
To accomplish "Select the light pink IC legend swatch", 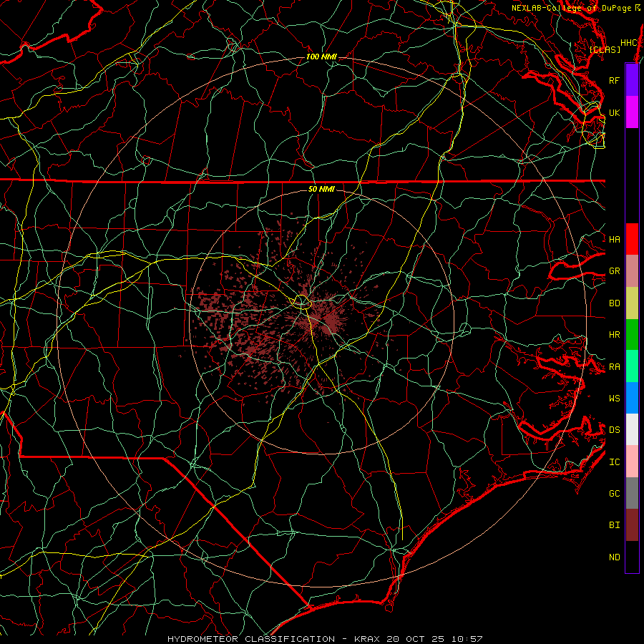I will [632, 462].
